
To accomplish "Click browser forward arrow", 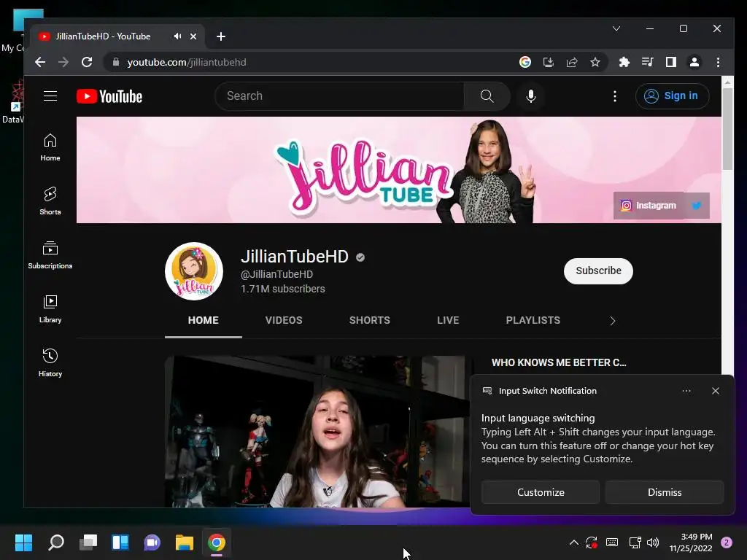I will 63,62.
